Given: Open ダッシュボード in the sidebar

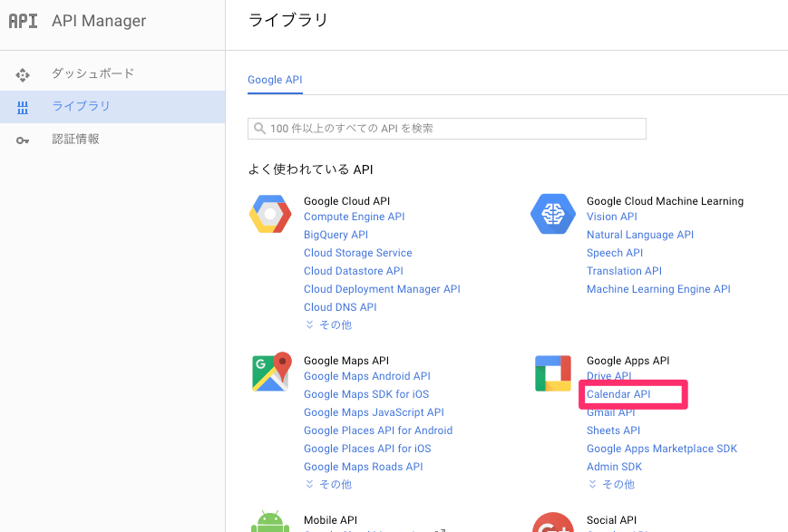Looking at the screenshot, I should pyautogui.click(x=93, y=73).
